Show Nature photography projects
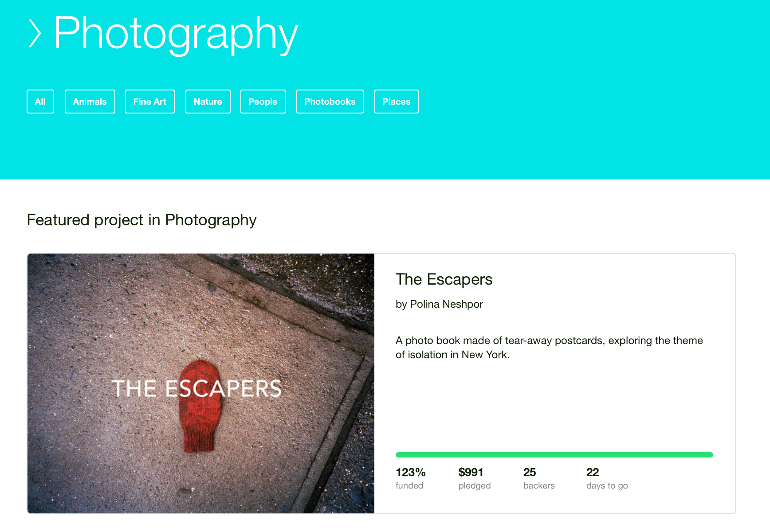This screenshot has height=532, width=770. [208, 102]
